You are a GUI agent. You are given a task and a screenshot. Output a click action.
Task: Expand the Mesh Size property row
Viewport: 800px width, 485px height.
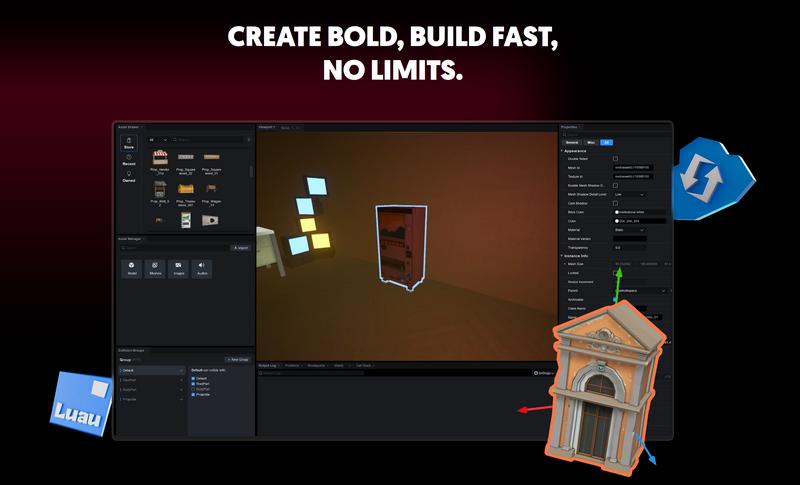click(565, 264)
